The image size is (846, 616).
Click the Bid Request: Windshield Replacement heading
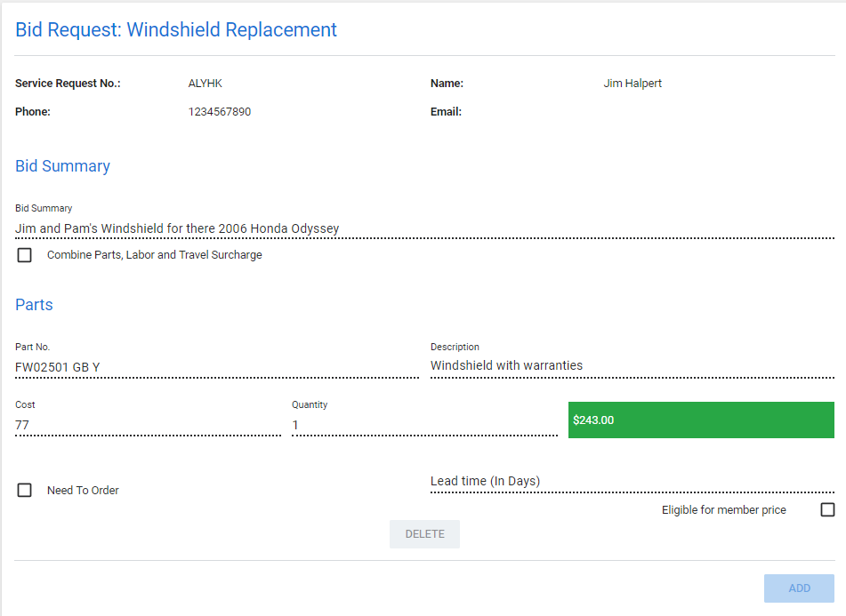pyautogui.click(x=176, y=29)
